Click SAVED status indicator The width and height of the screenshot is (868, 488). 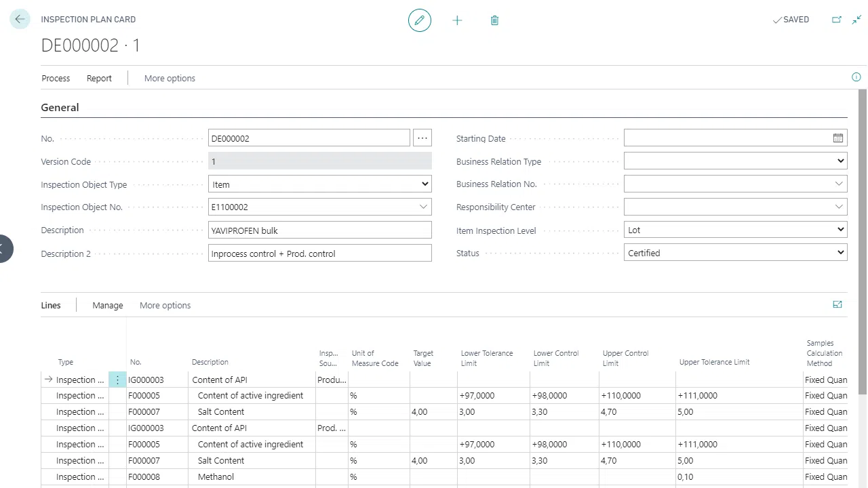[x=791, y=20]
